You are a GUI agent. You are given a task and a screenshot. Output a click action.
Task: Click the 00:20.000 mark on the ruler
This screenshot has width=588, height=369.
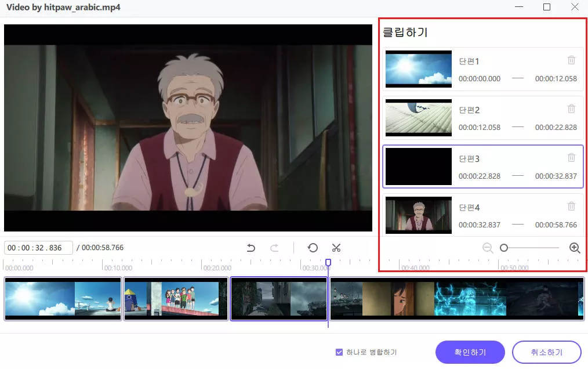(x=217, y=268)
